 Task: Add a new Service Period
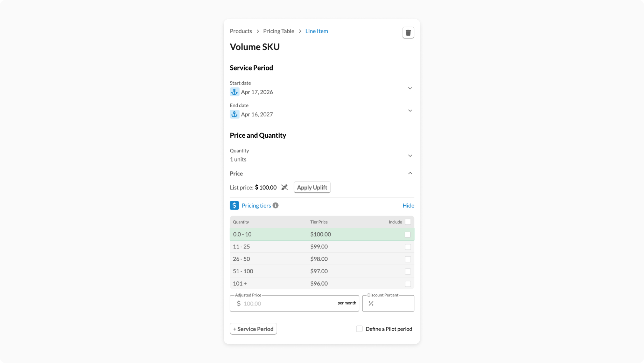(253, 329)
